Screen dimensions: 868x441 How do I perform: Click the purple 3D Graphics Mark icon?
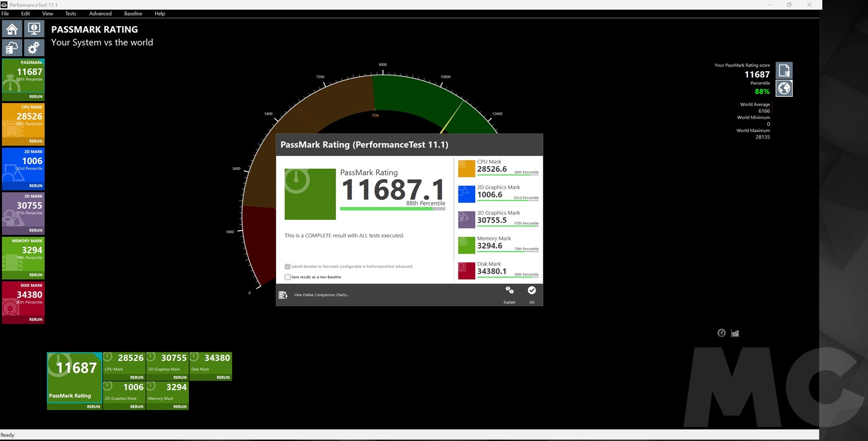(x=466, y=219)
